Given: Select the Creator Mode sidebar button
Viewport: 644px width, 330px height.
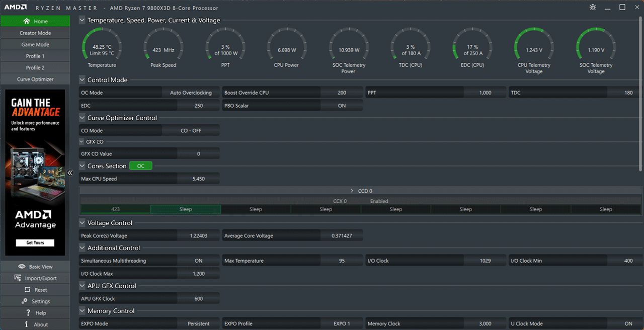Looking at the screenshot, I should pyautogui.click(x=35, y=33).
